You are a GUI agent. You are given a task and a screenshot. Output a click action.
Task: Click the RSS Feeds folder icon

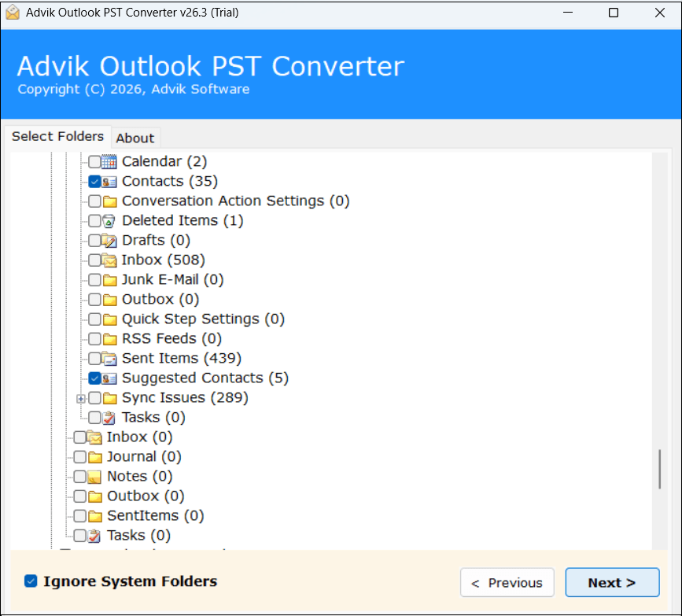click(x=109, y=339)
